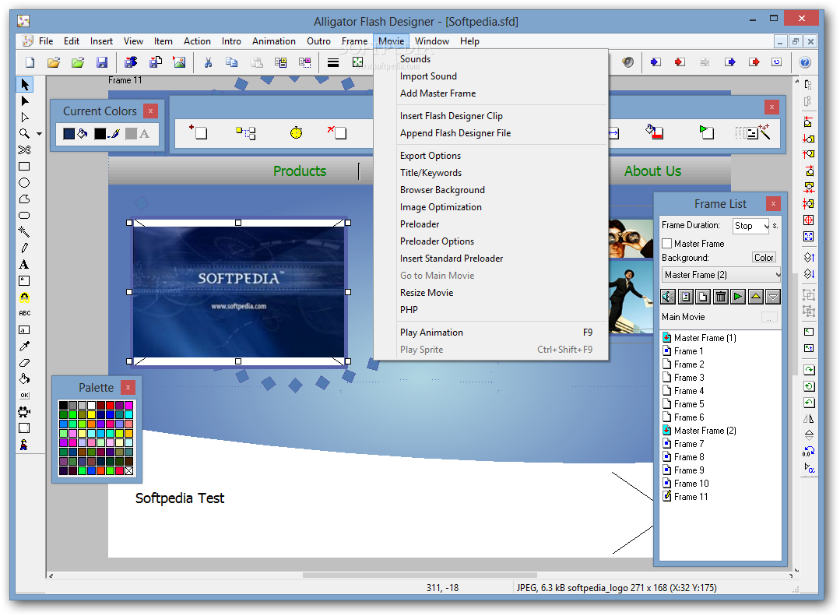The width and height of the screenshot is (840, 616).
Task: Select the Pencil drawing tool
Action: [x=24, y=248]
